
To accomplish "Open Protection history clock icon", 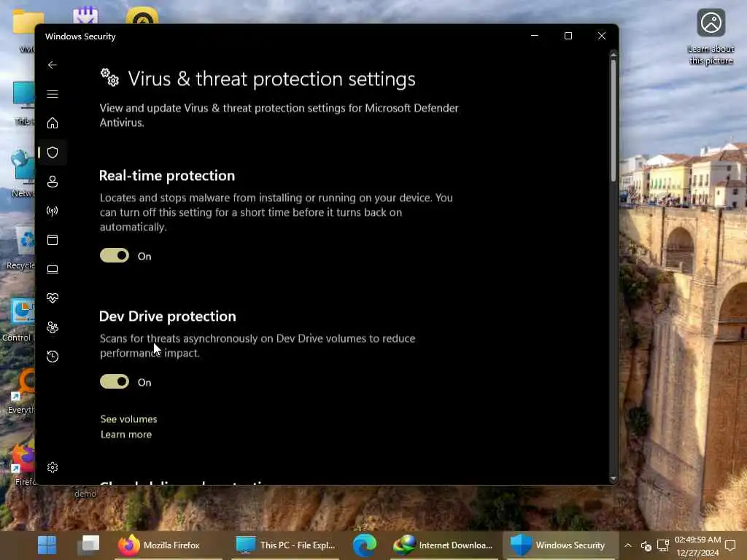I will click(53, 356).
